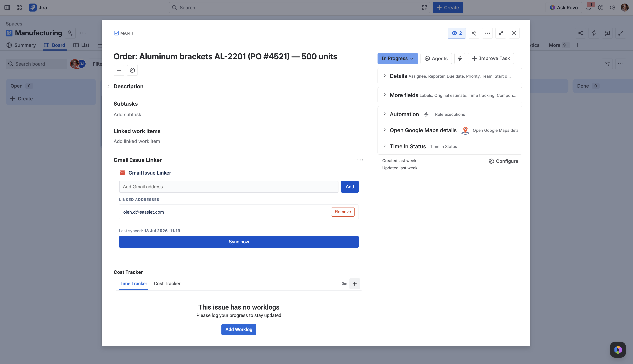Toggle the watchers eye button
This screenshot has height=364, width=633.
[x=457, y=33]
